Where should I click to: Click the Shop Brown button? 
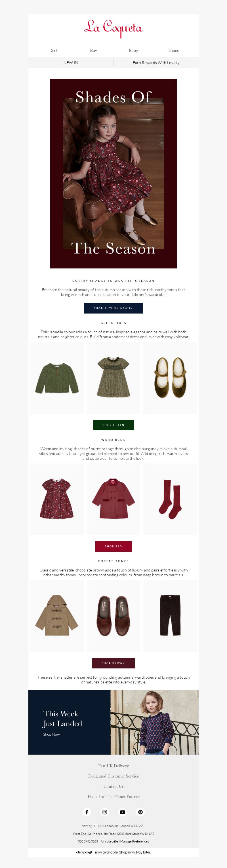click(x=113, y=663)
